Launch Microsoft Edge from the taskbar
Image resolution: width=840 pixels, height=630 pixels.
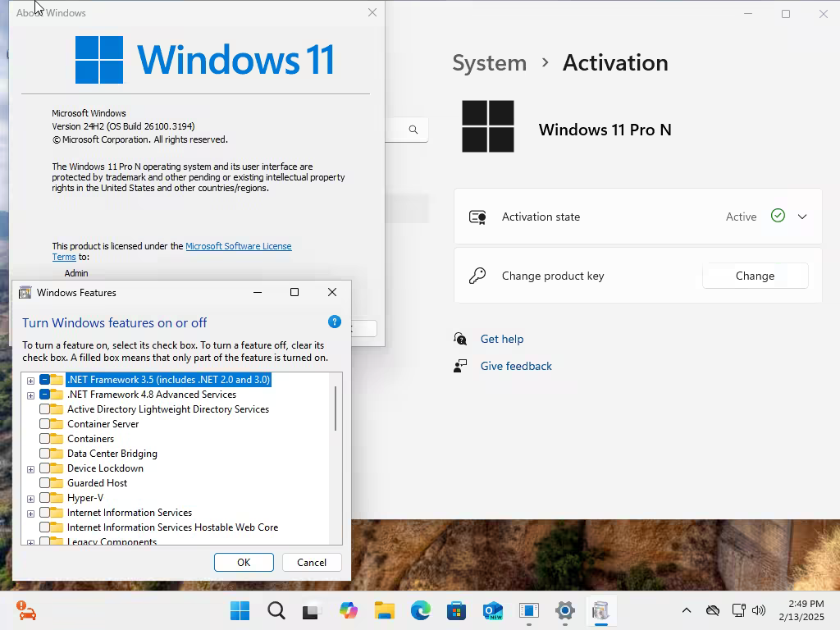click(x=421, y=610)
